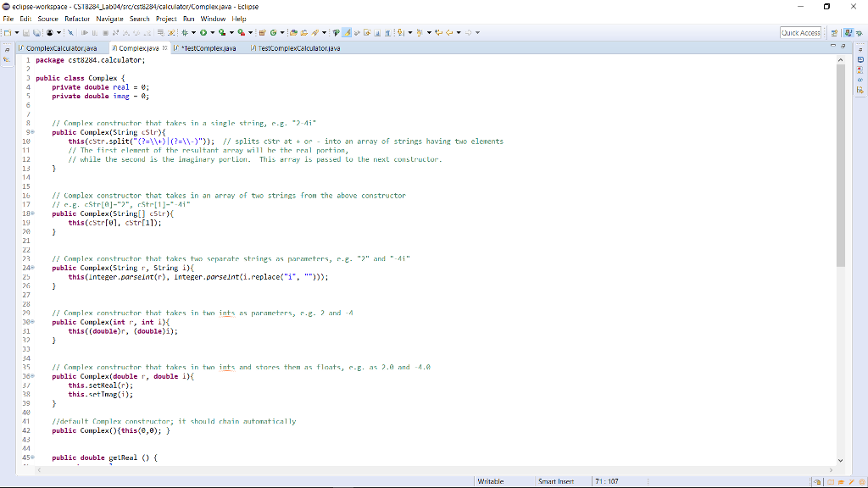Toggle the Mark Occurrences highlighter icon
Screen dimensions: 868x488
pyautogui.click(x=346, y=31)
